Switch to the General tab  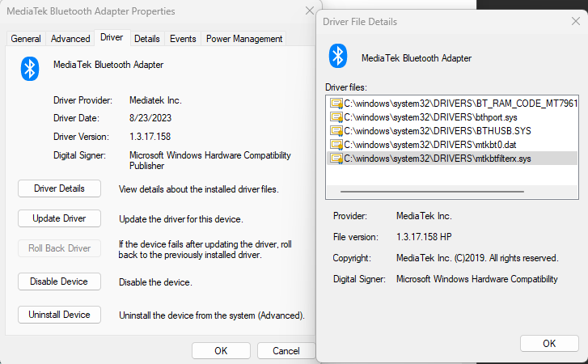[26, 39]
